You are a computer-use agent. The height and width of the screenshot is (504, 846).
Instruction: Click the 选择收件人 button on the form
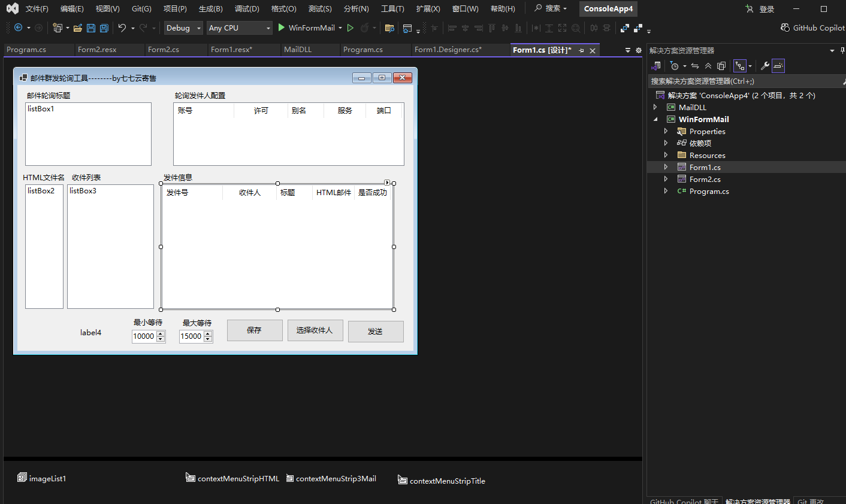315,330
